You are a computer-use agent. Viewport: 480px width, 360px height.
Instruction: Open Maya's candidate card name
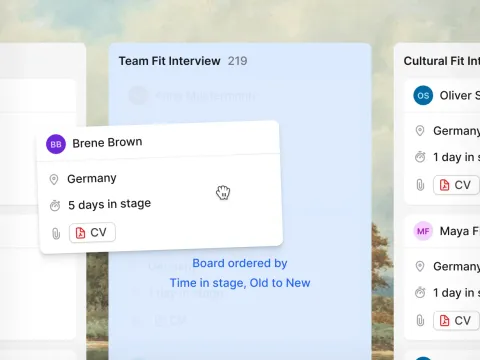460,231
